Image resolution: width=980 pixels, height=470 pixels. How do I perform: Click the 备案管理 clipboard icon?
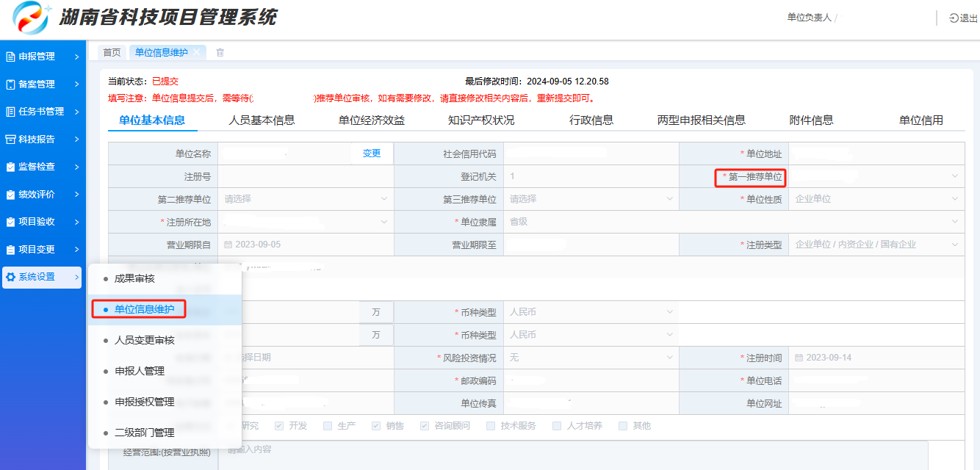tap(10, 84)
